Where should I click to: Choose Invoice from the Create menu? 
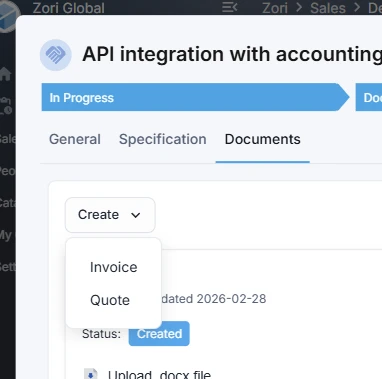click(113, 267)
